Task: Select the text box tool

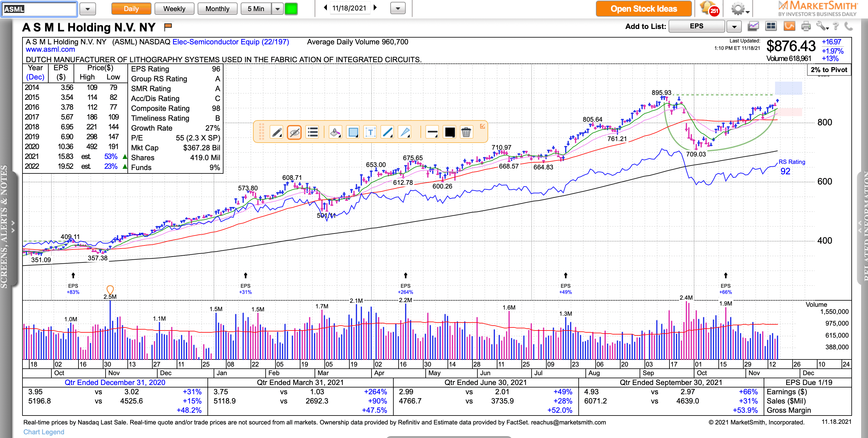Action: [370, 132]
